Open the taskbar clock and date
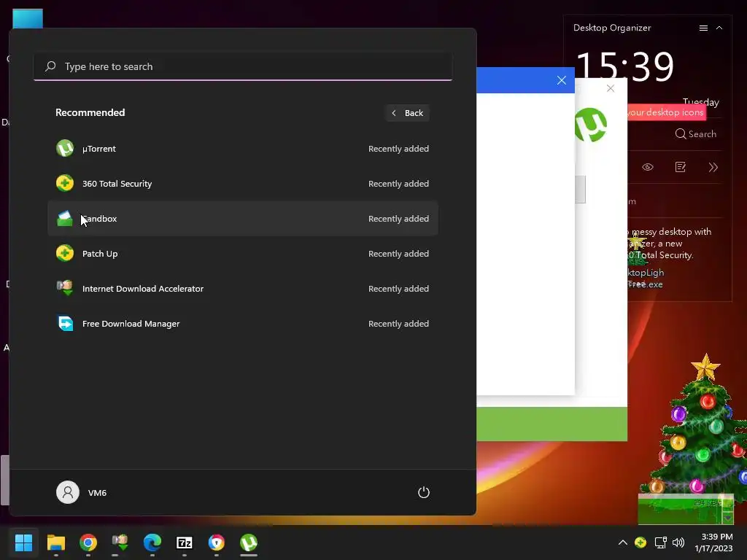This screenshot has width=747, height=560. click(x=713, y=542)
